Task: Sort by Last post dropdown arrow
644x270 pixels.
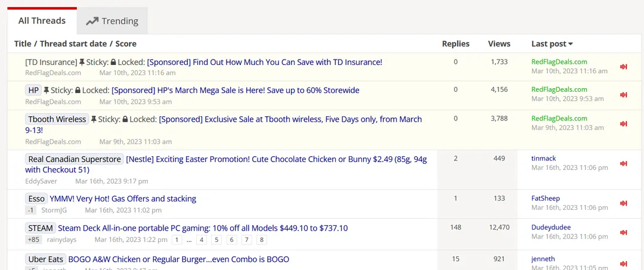Action: [x=571, y=44]
